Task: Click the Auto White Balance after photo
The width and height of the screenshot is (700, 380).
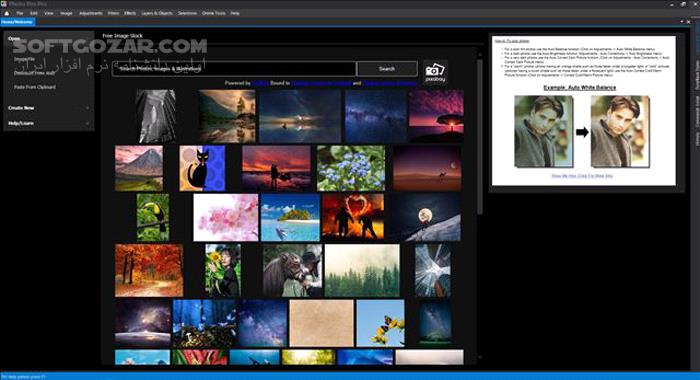Action: coord(619,132)
